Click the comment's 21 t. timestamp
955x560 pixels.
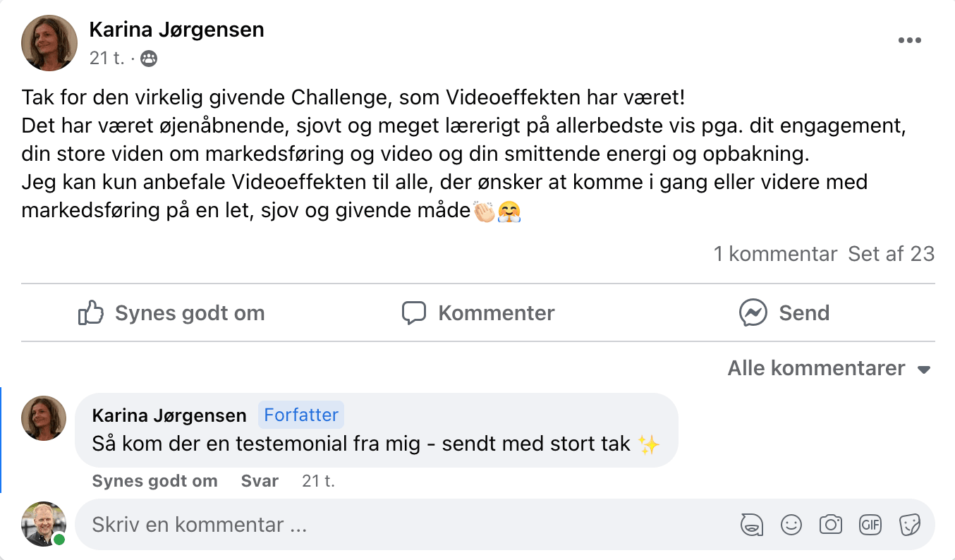click(x=319, y=481)
